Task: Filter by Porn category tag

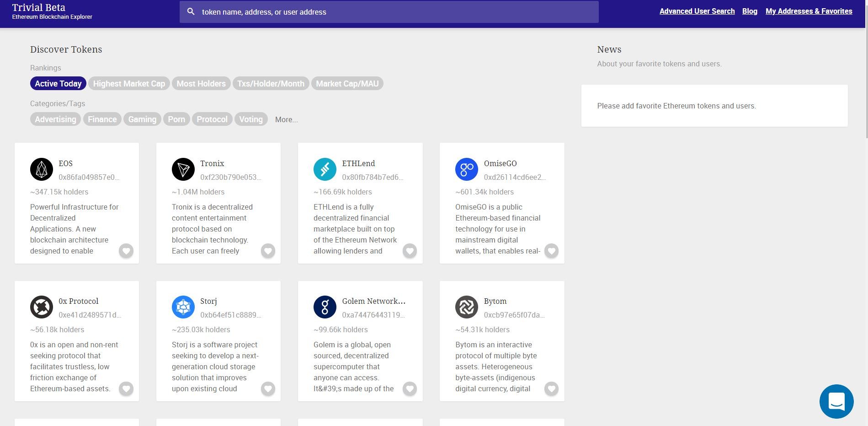Action: coord(176,119)
